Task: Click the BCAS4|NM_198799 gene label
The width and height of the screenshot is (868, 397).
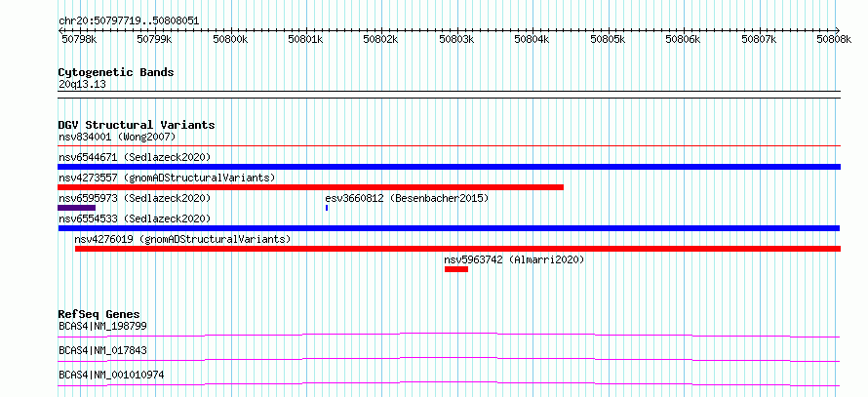Action: [x=103, y=326]
